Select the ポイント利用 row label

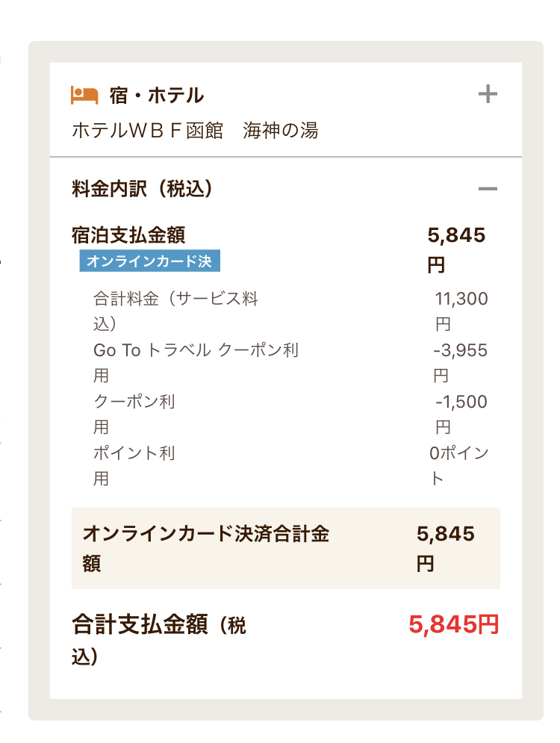(134, 465)
